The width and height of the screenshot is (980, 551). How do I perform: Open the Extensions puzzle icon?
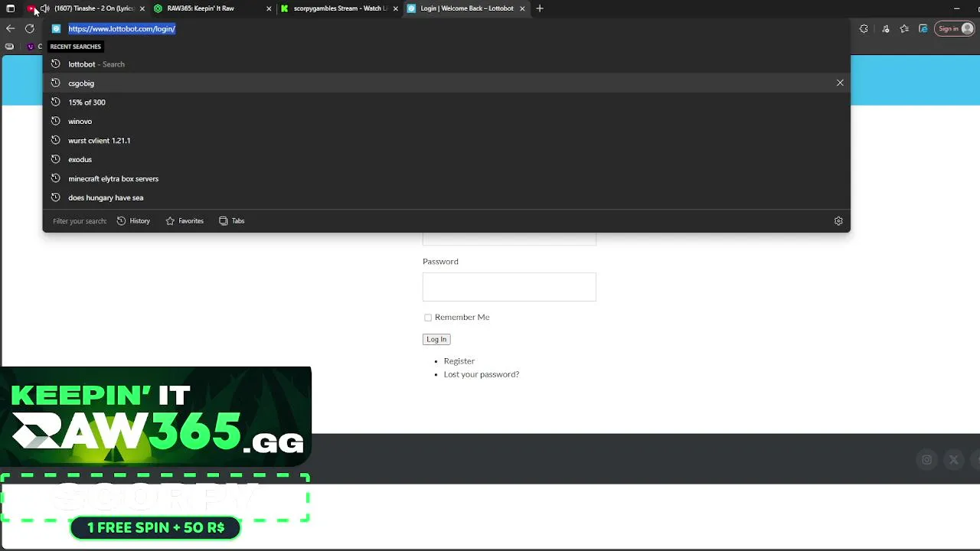pos(864,29)
